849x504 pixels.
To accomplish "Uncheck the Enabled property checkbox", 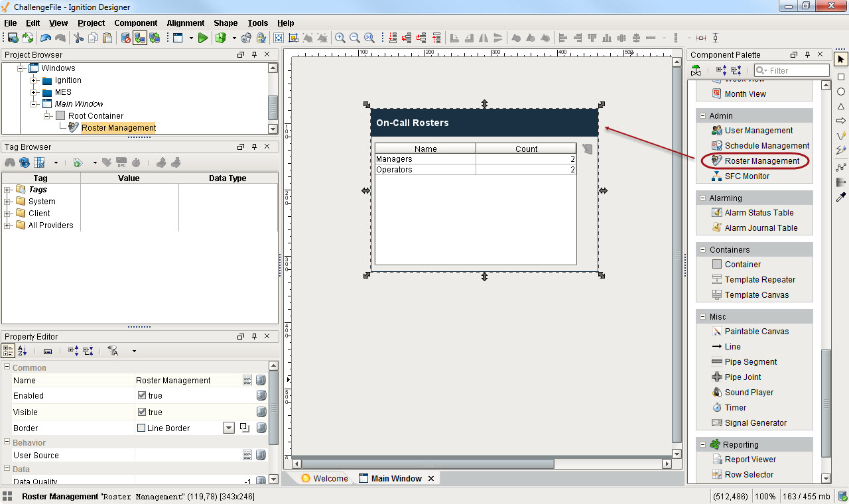I will pyautogui.click(x=142, y=395).
